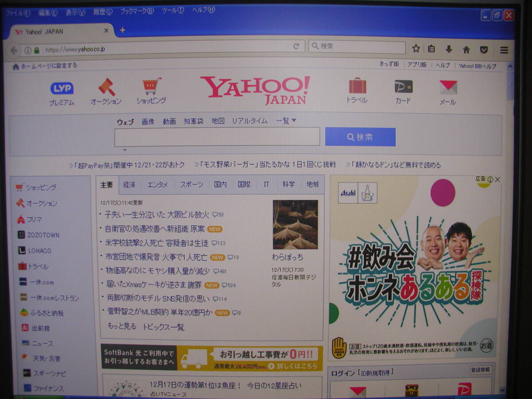Open the ブックマーク menu
The height and width of the screenshot is (399, 532).
[x=137, y=11]
